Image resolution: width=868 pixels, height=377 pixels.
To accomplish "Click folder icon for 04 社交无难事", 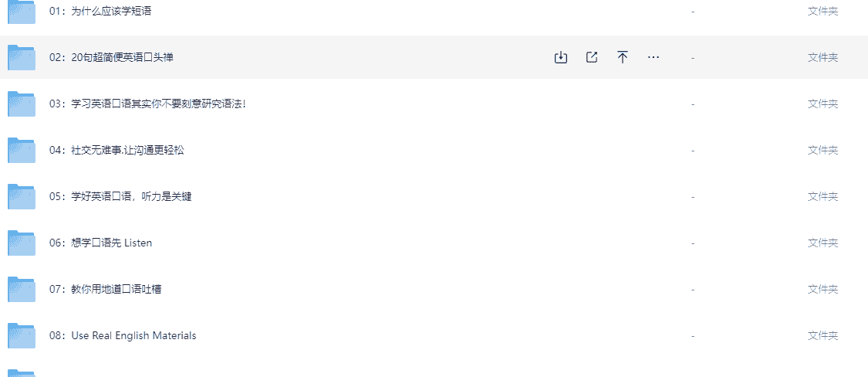I will click(22, 150).
